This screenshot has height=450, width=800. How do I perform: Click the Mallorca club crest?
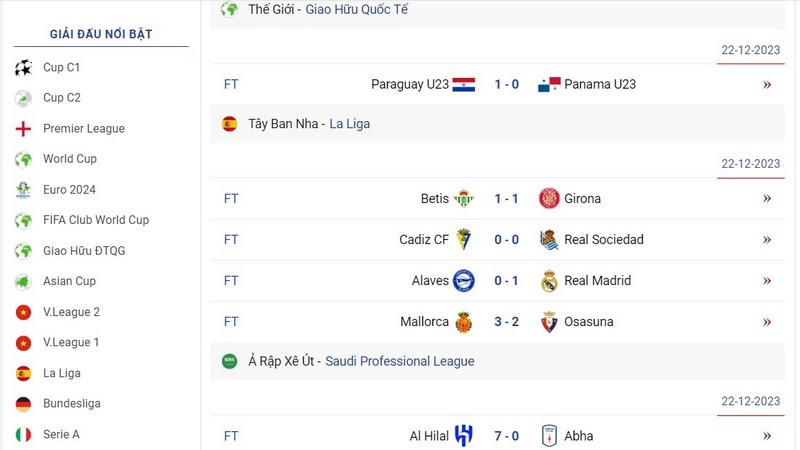(464, 322)
